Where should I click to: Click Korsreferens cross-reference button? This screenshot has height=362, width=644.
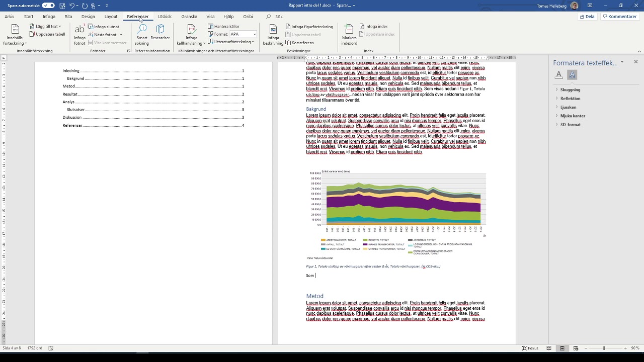299,43
